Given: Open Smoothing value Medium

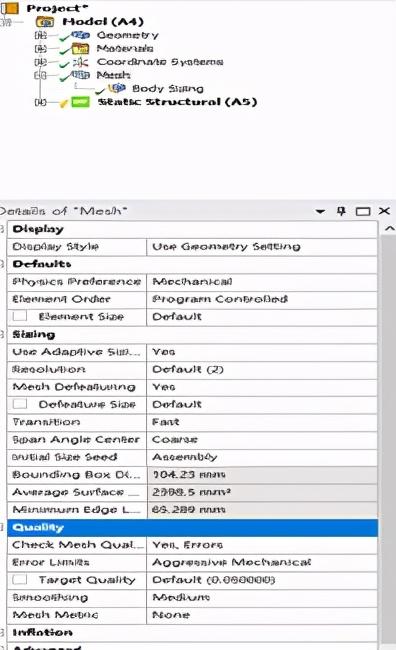Looking at the screenshot, I should pos(262,597).
